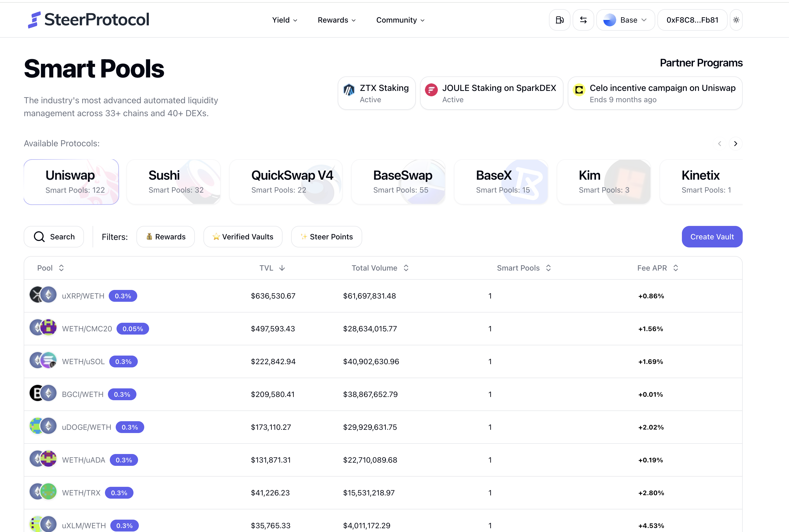Click the swap arrows icon button
Screen dimensions: 789x532
(583, 20)
